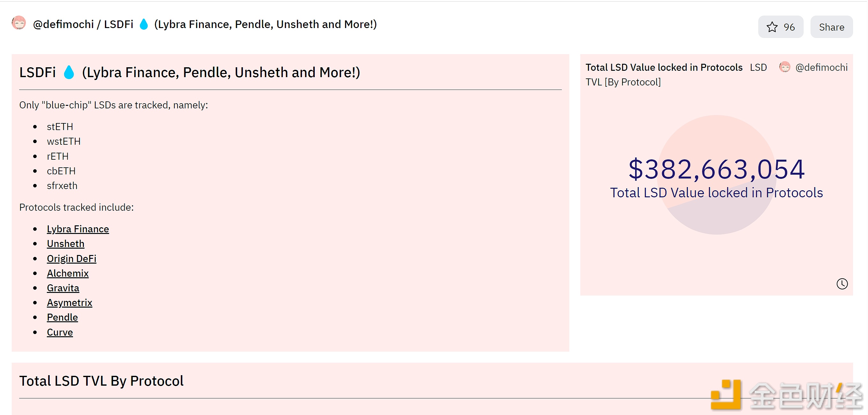Go to the Pendle link
The width and height of the screenshot is (868, 415).
click(62, 317)
